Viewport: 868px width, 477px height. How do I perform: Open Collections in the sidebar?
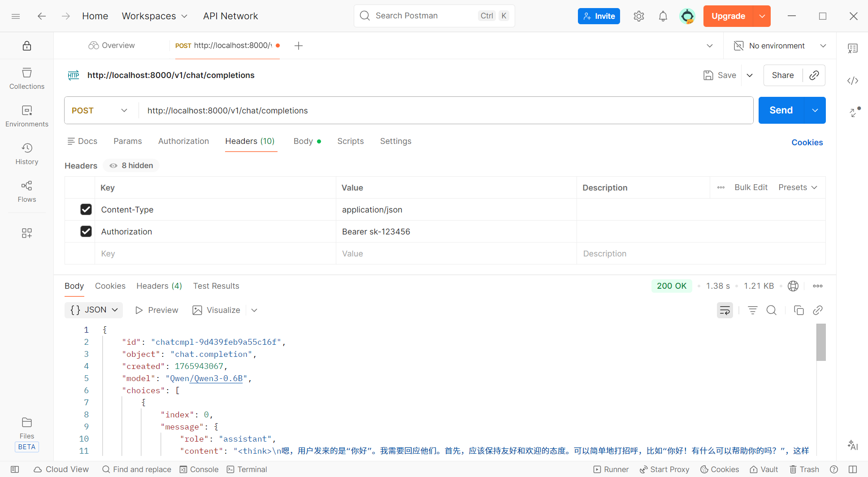click(27, 78)
